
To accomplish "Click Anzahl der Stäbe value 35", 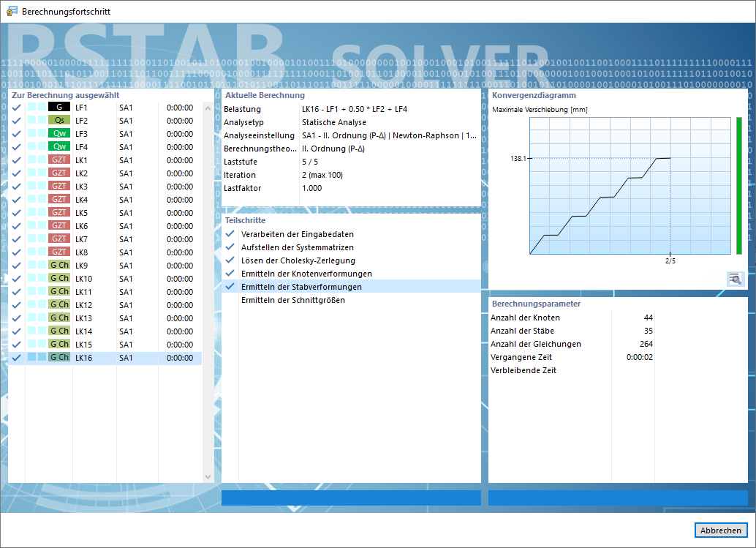I will 648,331.
